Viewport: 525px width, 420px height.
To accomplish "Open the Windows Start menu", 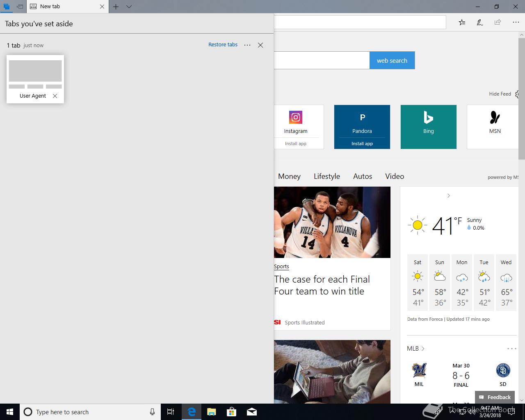I will [10, 412].
